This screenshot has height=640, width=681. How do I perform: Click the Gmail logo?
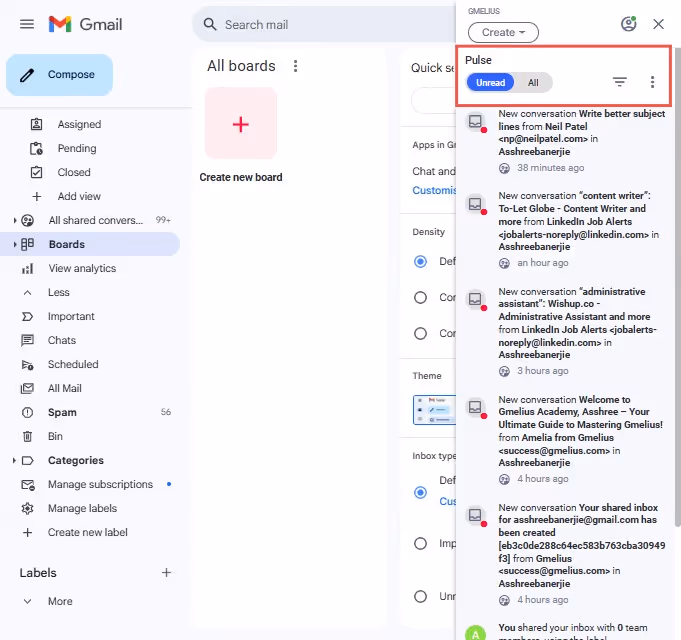pos(86,24)
